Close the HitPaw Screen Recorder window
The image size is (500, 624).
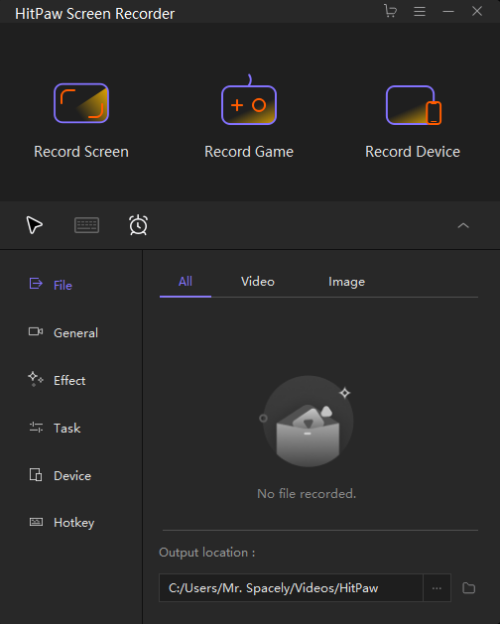477,11
